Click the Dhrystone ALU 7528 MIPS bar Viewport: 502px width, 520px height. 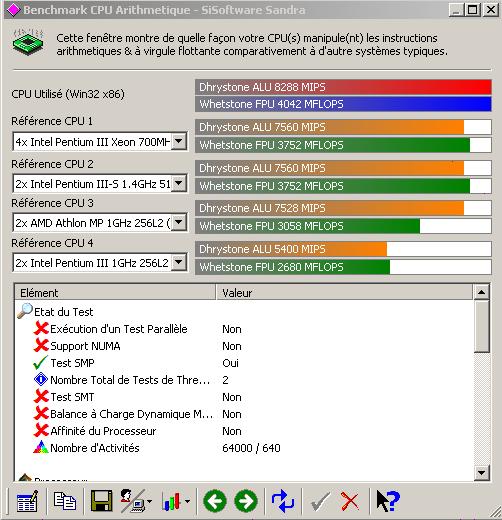click(x=343, y=208)
